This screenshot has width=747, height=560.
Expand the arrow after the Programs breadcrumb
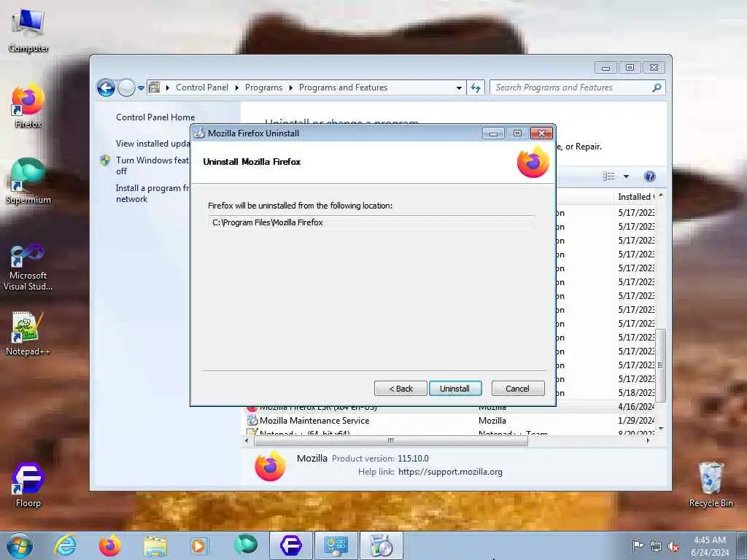click(290, 87)
